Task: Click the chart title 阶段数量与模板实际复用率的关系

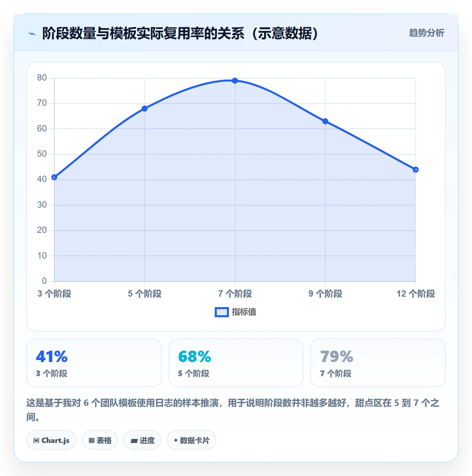Action: pos(180,33)
